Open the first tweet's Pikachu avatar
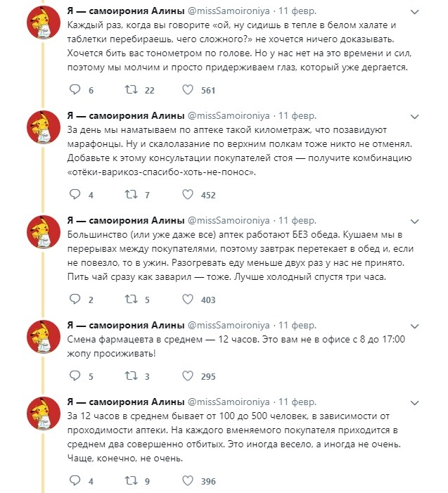This screenshot has height=493, width=448. coord(42,26)
